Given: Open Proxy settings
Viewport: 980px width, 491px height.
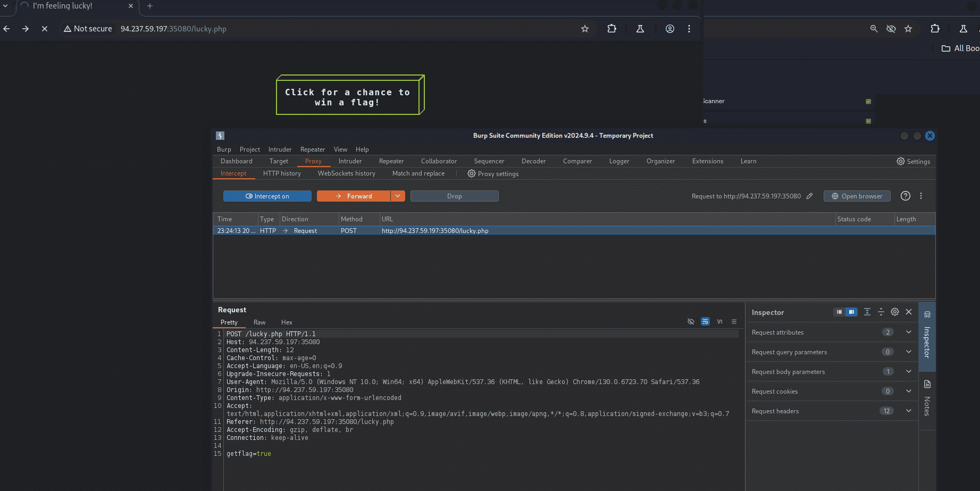Looking at the screenshot, I should 493,174.
